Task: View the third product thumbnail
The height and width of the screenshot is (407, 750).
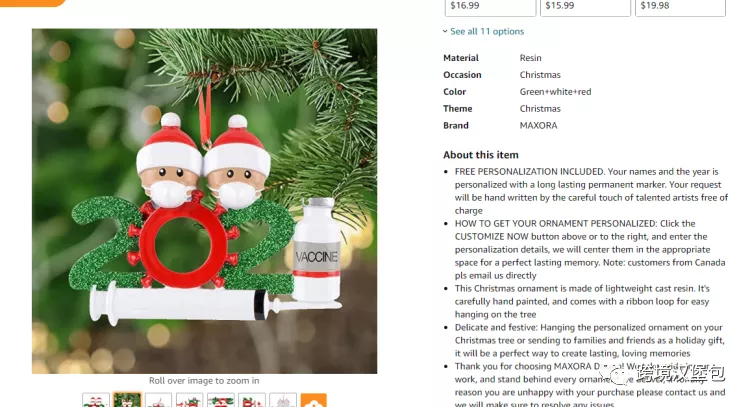Action: click(158, 400)
